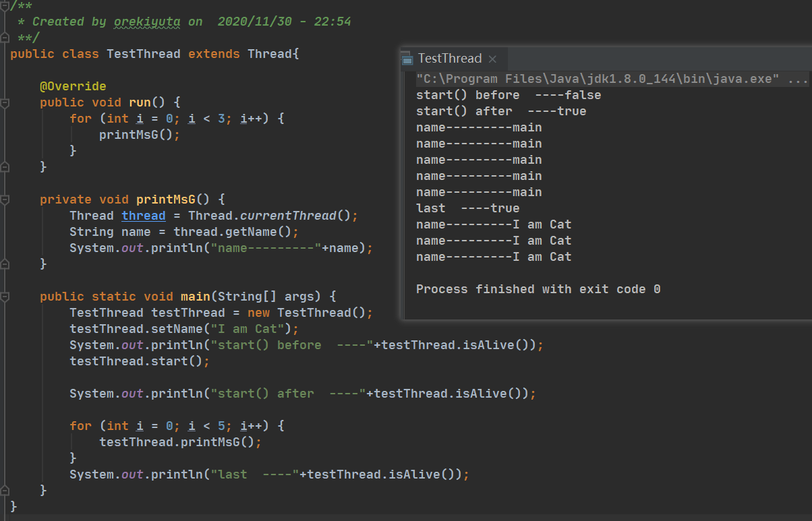This screenshot has height=521, width=812.
Task: Click the orekiyuta author link in the comment
Action: (x=147, y=21)
